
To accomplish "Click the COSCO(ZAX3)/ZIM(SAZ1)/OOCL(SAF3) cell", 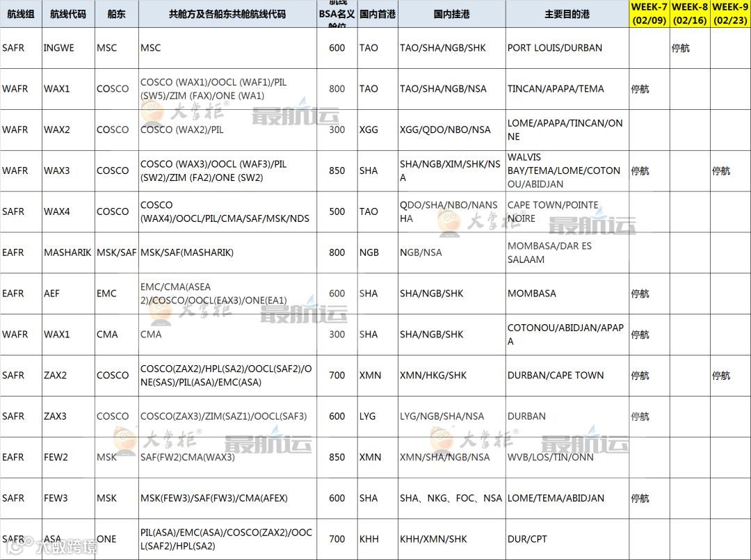I will pyautogui.click(x=227, y=416).
